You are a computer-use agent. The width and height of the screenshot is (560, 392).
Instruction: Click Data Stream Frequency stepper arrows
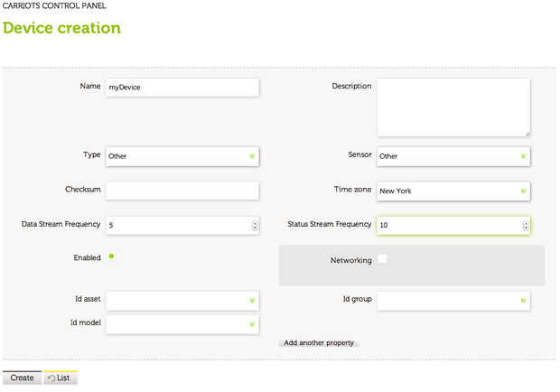coord(254,225)
